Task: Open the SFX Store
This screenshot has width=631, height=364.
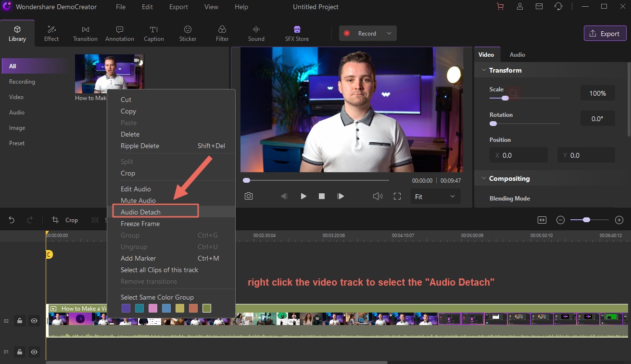Action: [x=297, y=33]
